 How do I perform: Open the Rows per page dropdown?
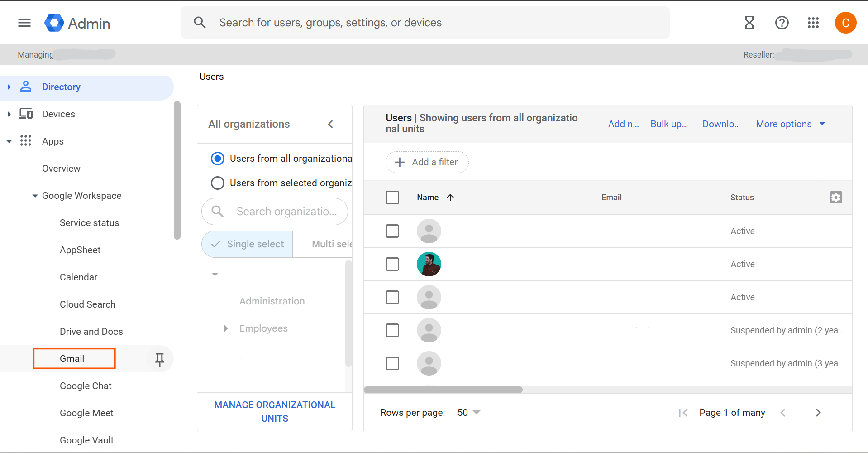pos(469,413)
